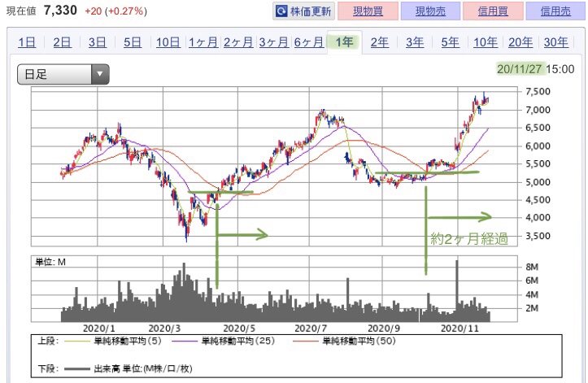588x383 pixels.
Task: Open the 信用売 order link
Action: 555,11
